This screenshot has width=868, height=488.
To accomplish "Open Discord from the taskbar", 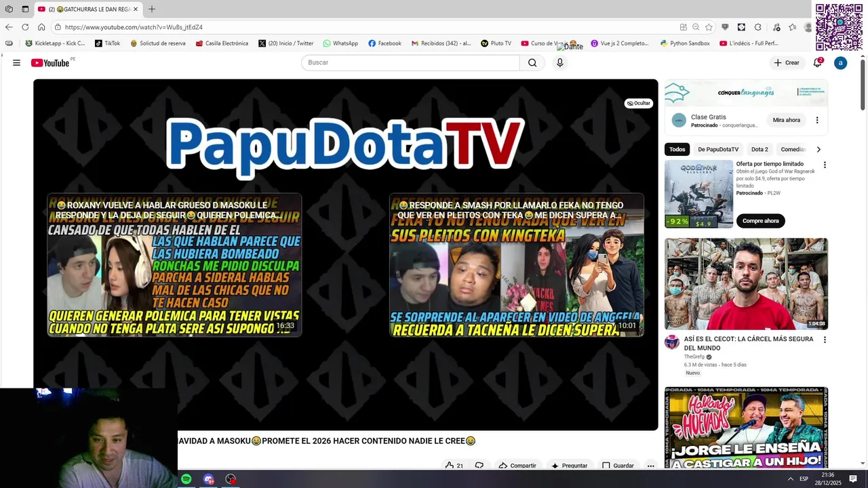I will click(208, 479).
